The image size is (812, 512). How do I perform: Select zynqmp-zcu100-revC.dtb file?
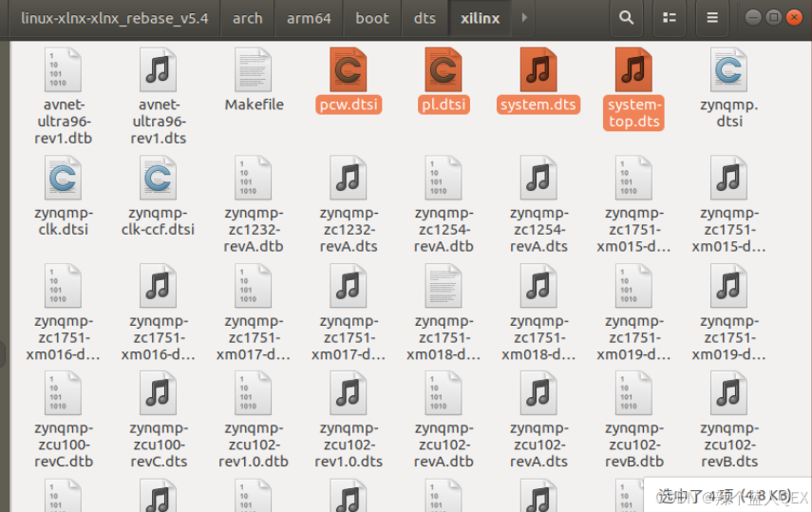pyautogui.click(x=64, y=420)
